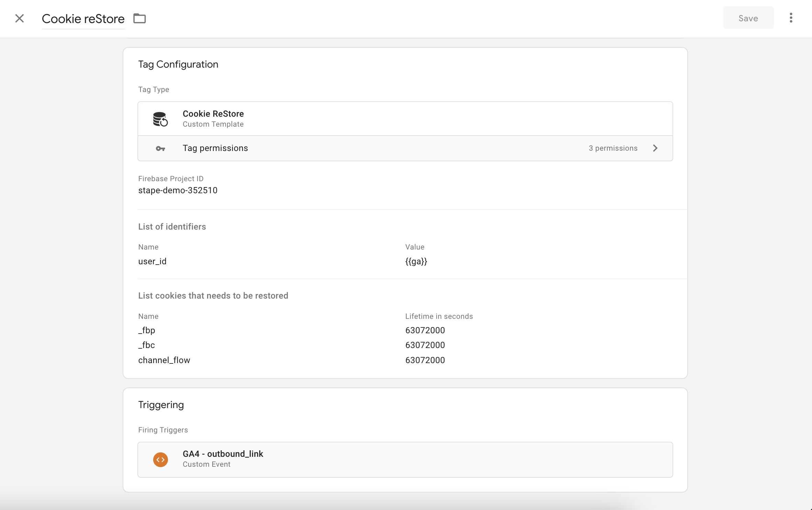Click the folder icon next to tag name

139,18
